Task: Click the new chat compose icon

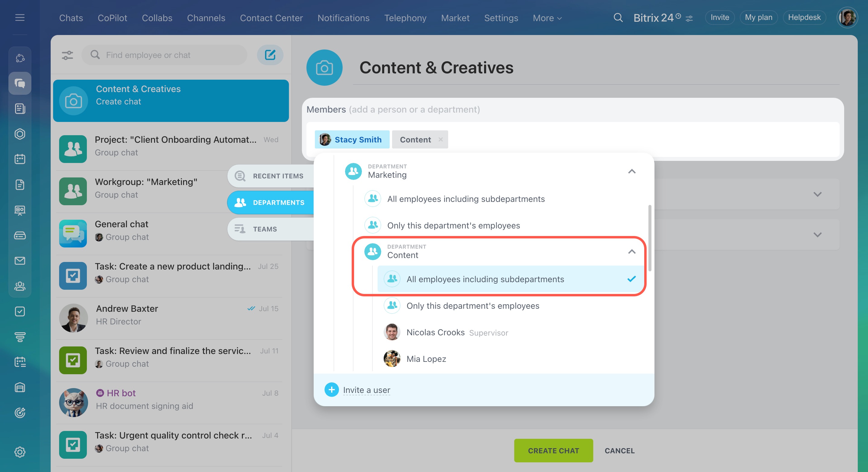Action: tap(270, 55)
